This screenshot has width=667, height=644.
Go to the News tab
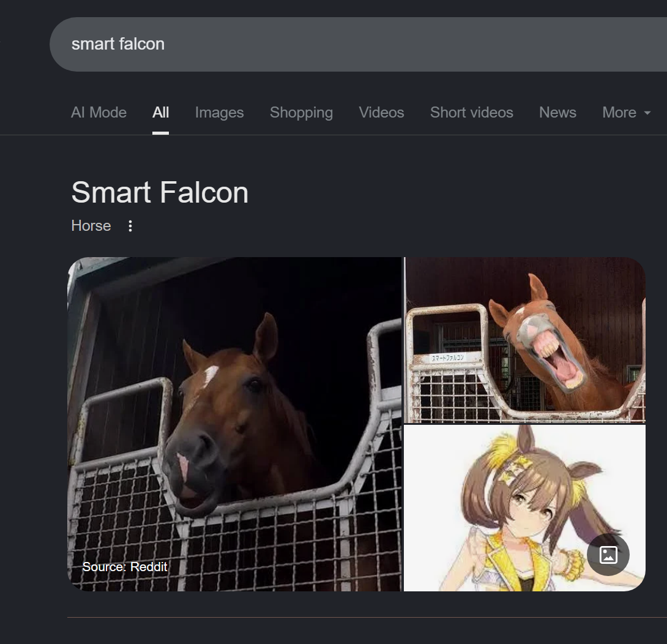point(557,113)
